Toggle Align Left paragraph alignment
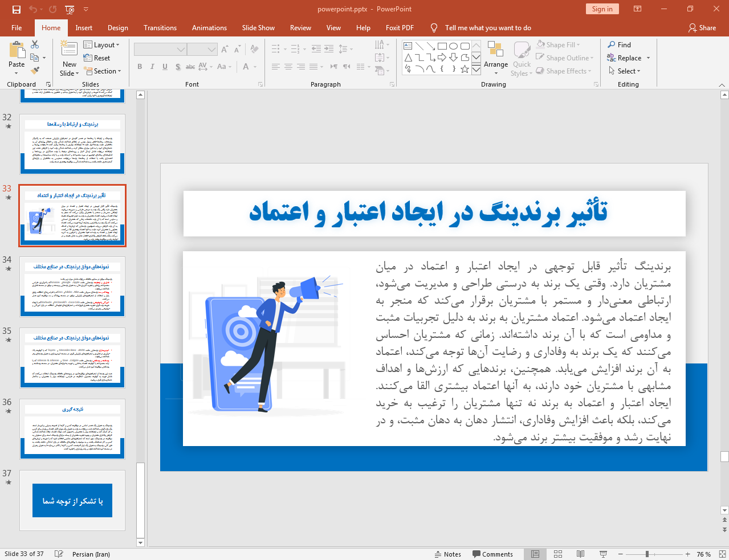This screenshot has height=560, width=729. (x=276, y=67)
